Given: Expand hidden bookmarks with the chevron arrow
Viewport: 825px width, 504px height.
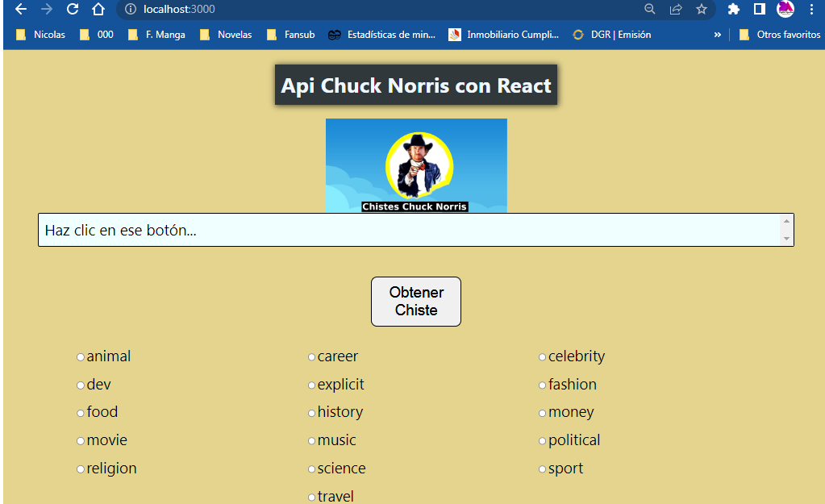Looking at the screenshot, I should [717, 34].
